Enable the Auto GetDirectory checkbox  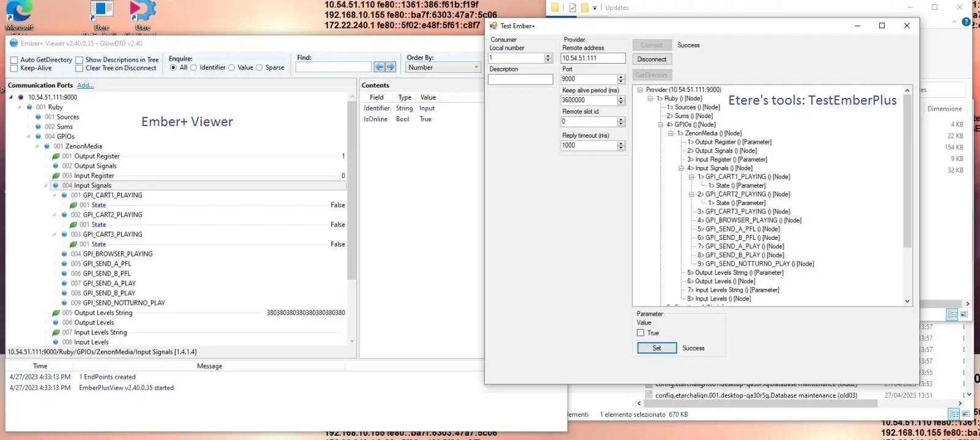pos(14,60)
